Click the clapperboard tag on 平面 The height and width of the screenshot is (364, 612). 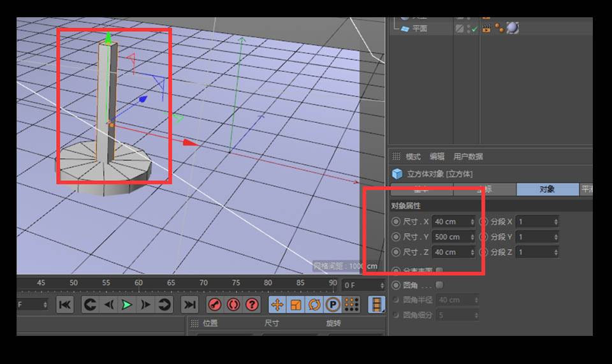point(486,28)
